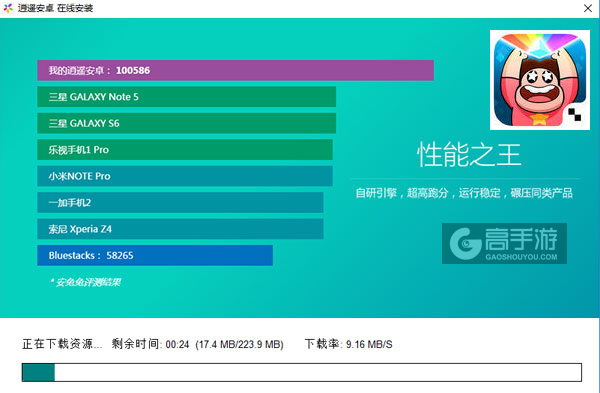The image size is (600, 393).
Task: Select the 三星 GALAXY S6 bar
Action: [x=186, y=123]
